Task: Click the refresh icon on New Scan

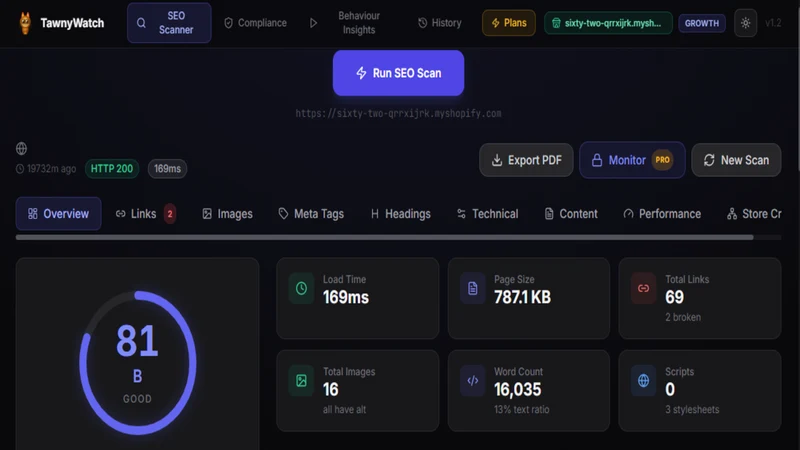Action: (x=709, y=160)
